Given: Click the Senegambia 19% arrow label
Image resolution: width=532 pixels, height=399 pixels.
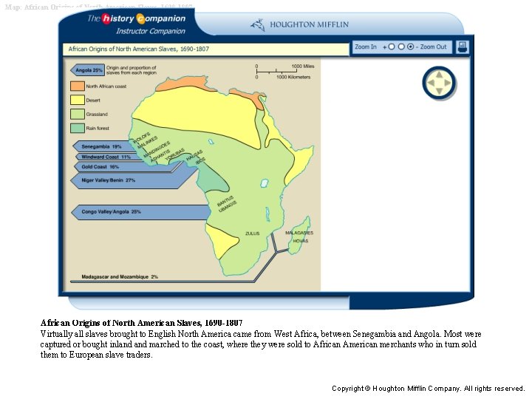Looking at the screenshot, I should pos(101,146).
